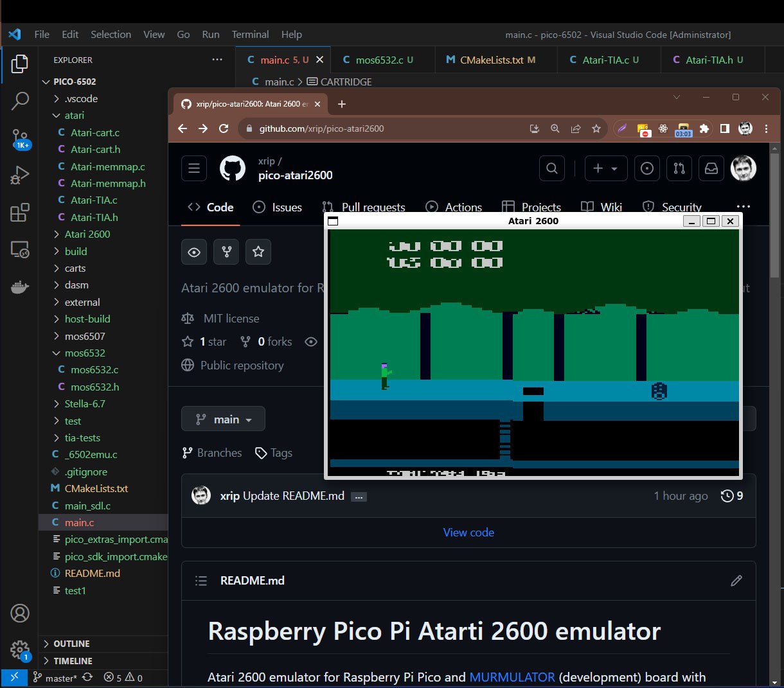Close the main.c editor tab
Image resolution: width=784 pixels, height=688 pixels.
(319, 60)
